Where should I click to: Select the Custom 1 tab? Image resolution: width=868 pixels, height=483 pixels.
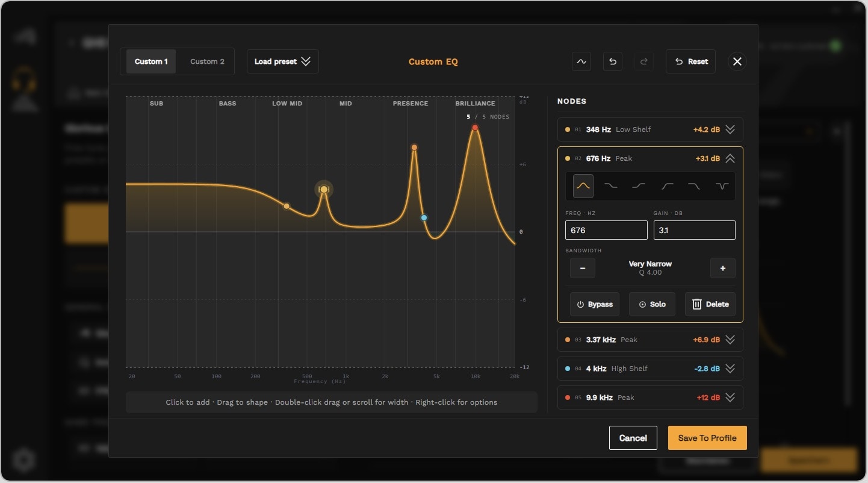151,61
